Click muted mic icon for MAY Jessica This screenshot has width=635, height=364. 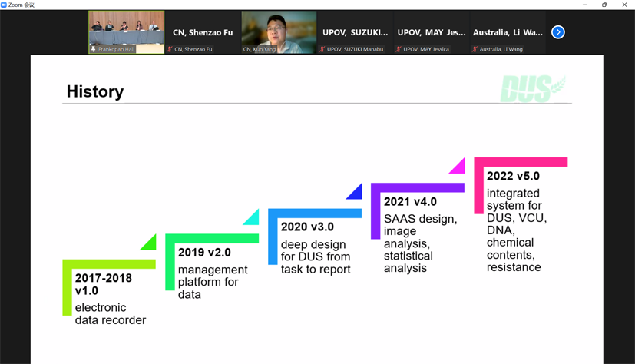[399, 49]
